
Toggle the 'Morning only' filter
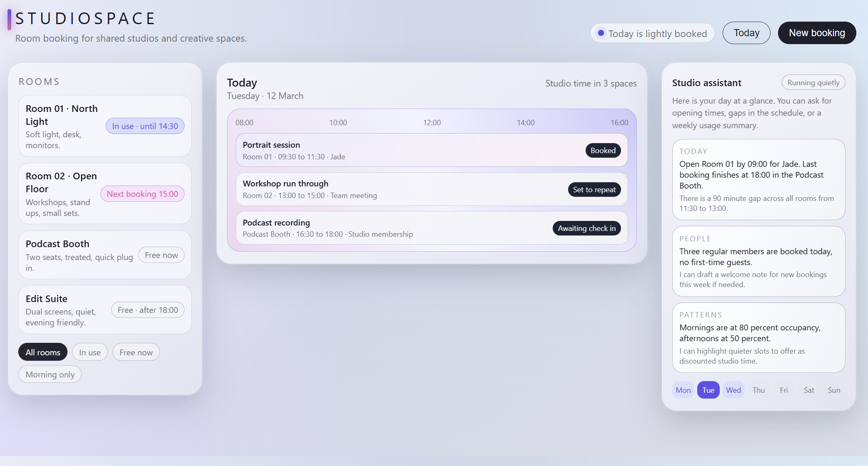pyautogui.click(x=50, y=374)
